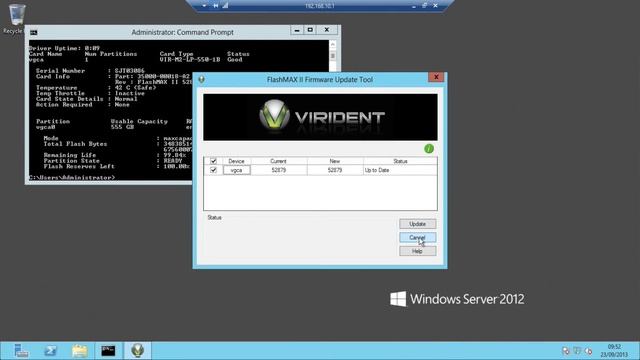This screenshot has height=360, width=640.
Task: Show connection signal info in remote bar
Action: tap(225, 6)
